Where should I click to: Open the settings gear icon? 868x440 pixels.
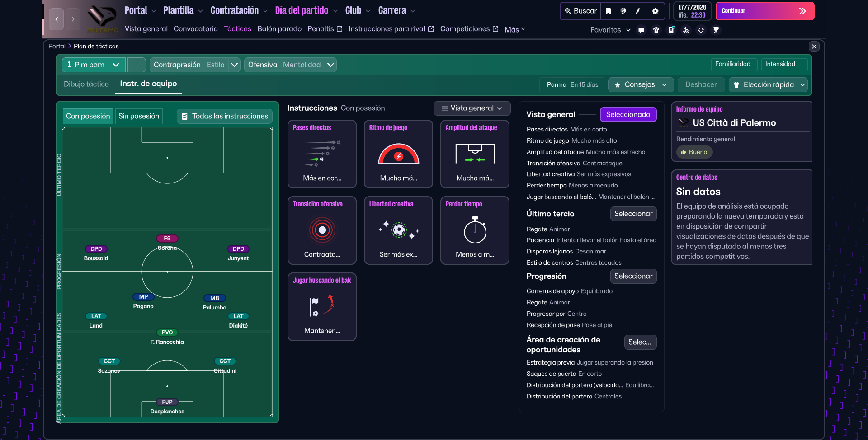click(x=655, y=11)
